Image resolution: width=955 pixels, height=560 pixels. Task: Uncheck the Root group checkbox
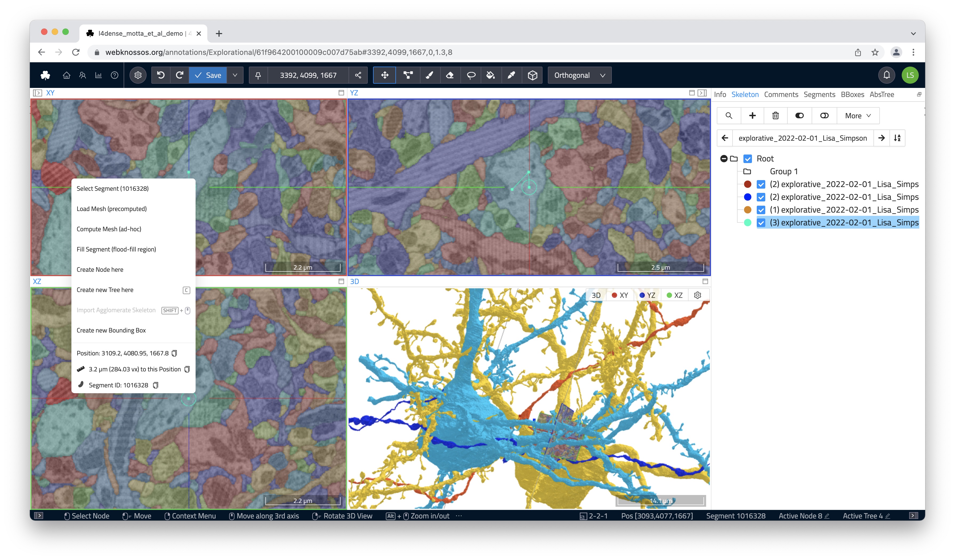[748, 158]
